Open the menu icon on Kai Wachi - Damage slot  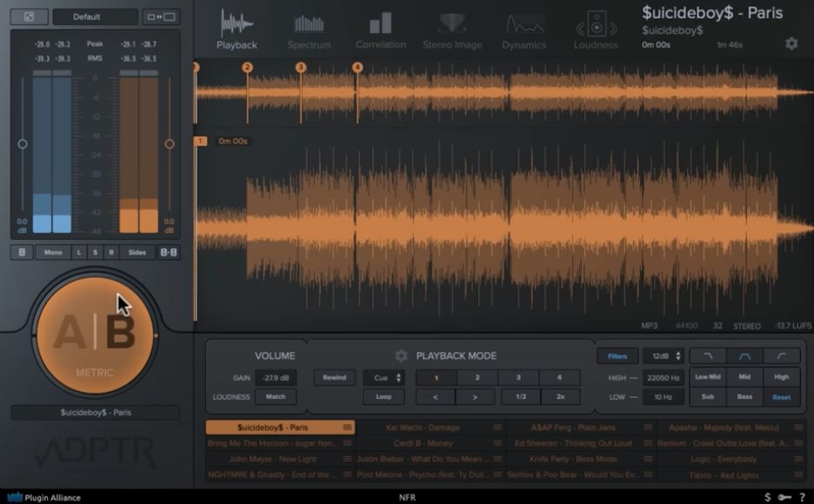pos(497,428)
